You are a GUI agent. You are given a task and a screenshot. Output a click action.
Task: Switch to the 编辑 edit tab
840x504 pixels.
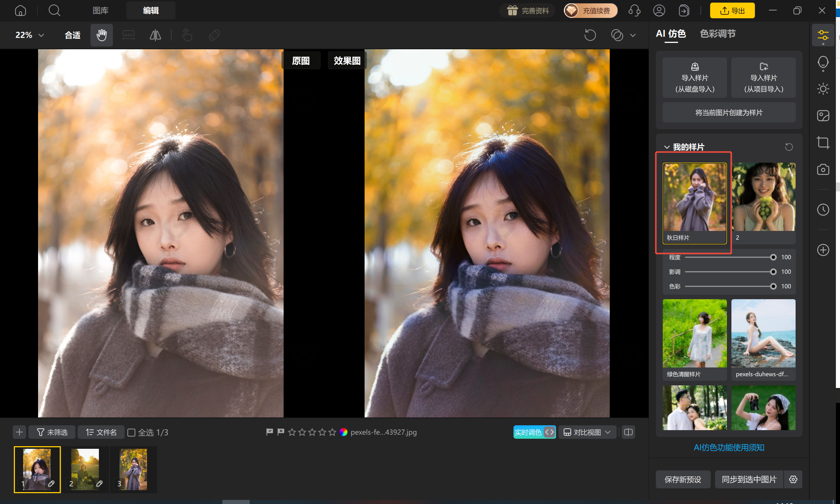151,10
